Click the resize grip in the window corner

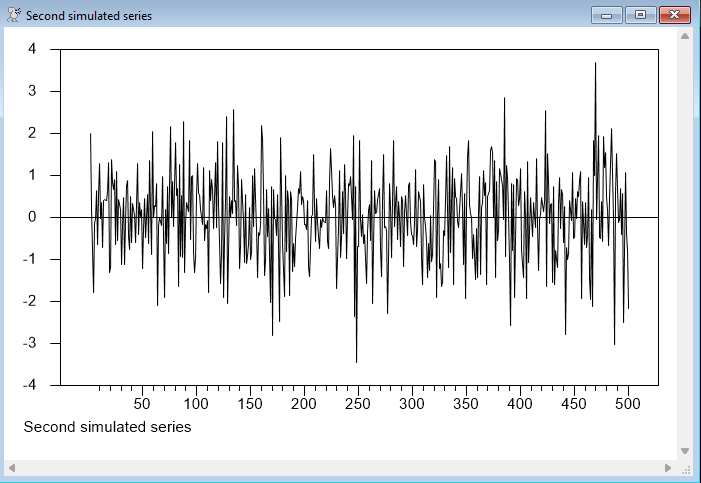pyautogui.click(x=686, y=468)
